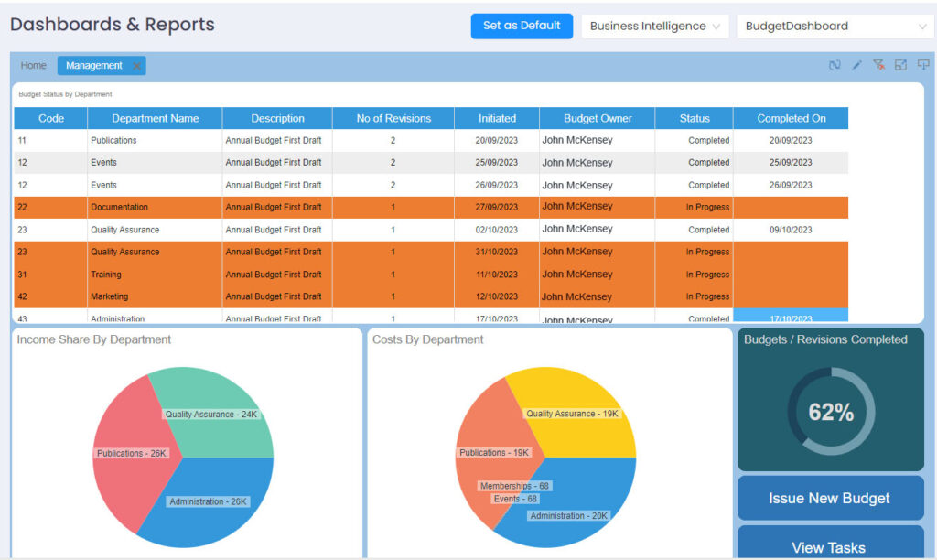Screen dimensions: 937x560
Task: Expand the dashboard name combo box arrow
Action: pos(922,26)
